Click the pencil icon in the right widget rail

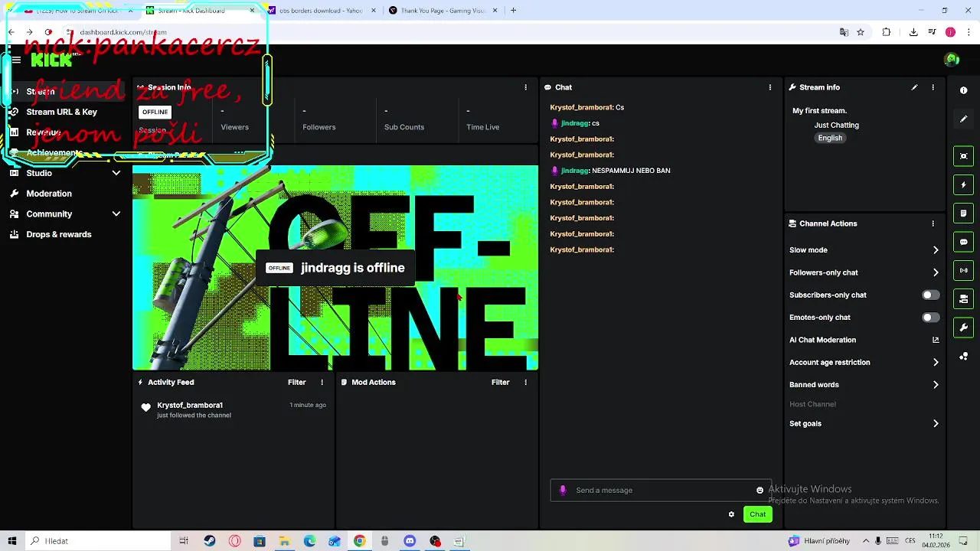[x=963, y=119]
